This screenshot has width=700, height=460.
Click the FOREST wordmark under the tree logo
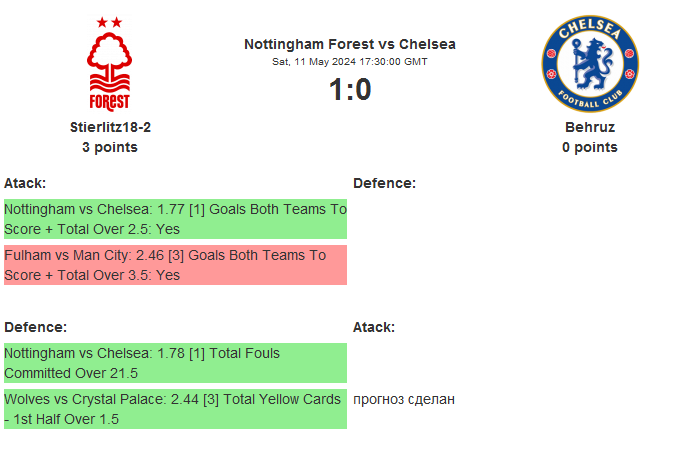point(109,101)
